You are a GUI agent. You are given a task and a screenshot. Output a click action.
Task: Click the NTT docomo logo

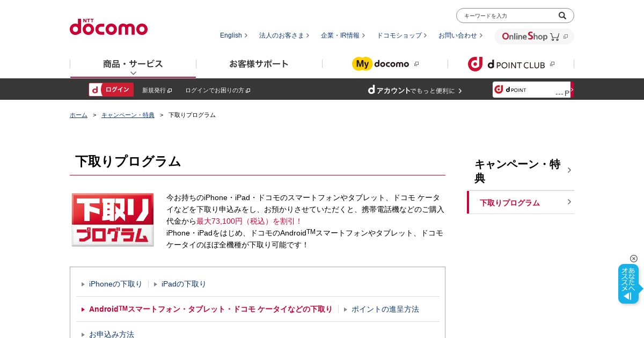point(108,27)
